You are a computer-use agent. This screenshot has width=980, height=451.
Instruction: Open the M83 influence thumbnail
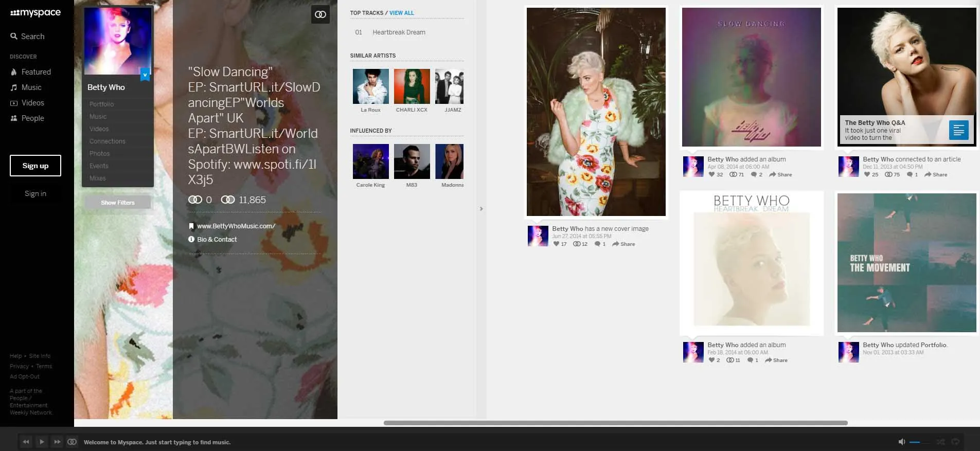click(412, 161)
